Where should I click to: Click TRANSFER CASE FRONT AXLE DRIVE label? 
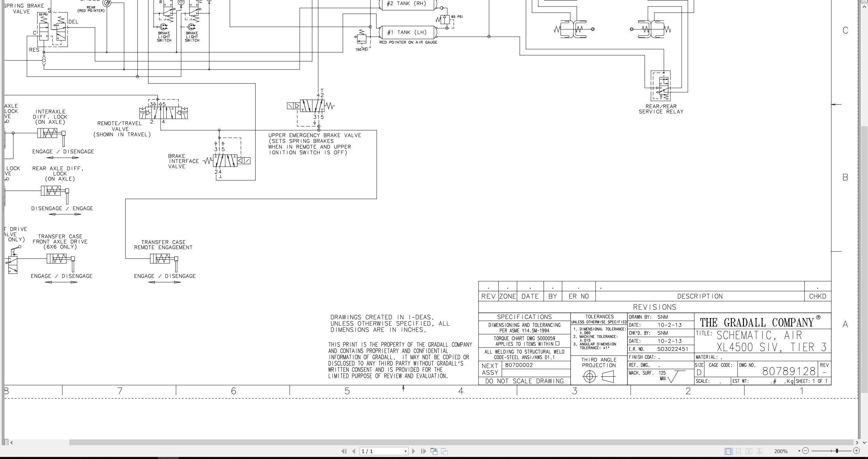(x=60, y=242)
